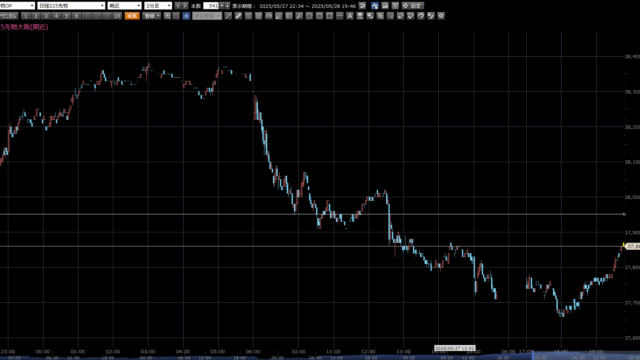The height and width of the screenshot is (360, 640).
Task: Select the pencil freehand drawing tool
Action: point(238,16)
